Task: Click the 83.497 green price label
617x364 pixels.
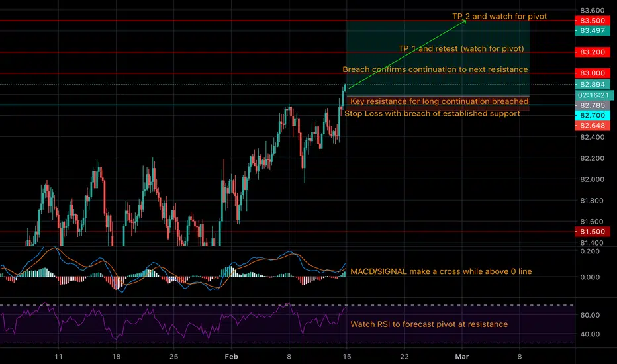Action: pos(593,30)
